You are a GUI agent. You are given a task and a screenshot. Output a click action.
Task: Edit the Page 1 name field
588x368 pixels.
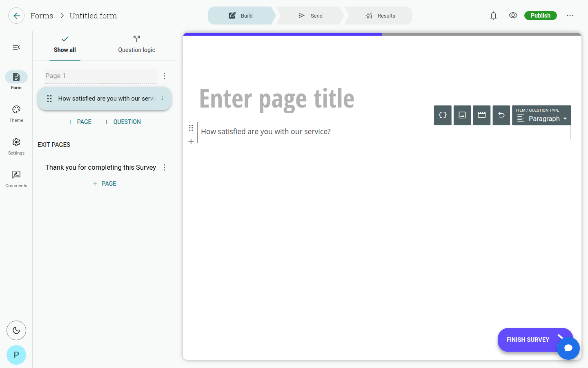click(x=101, y=76)
